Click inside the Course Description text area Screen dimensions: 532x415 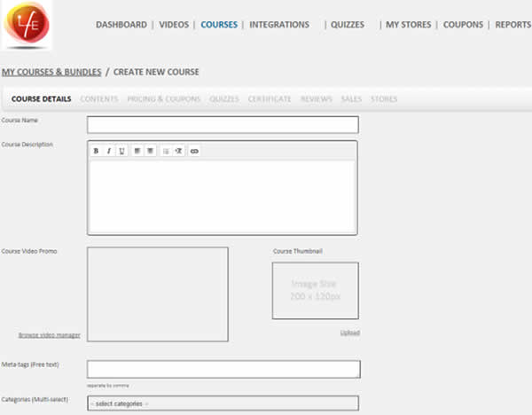(x=223, y=197)
